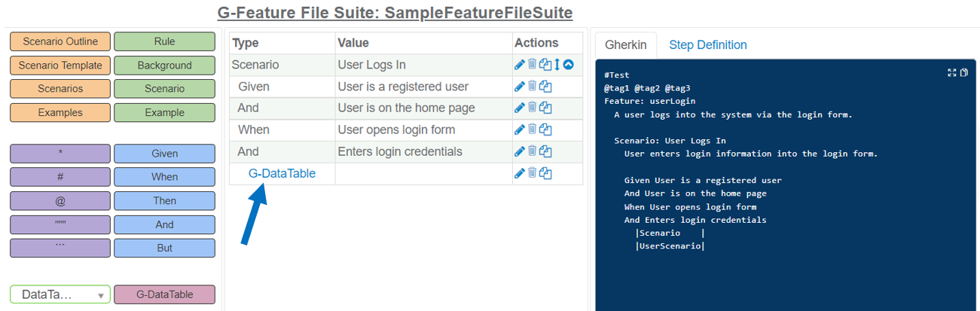Edit the 'User is on the home page' row
This screenshot has width=980, height=311.
(x=520, y=108)
